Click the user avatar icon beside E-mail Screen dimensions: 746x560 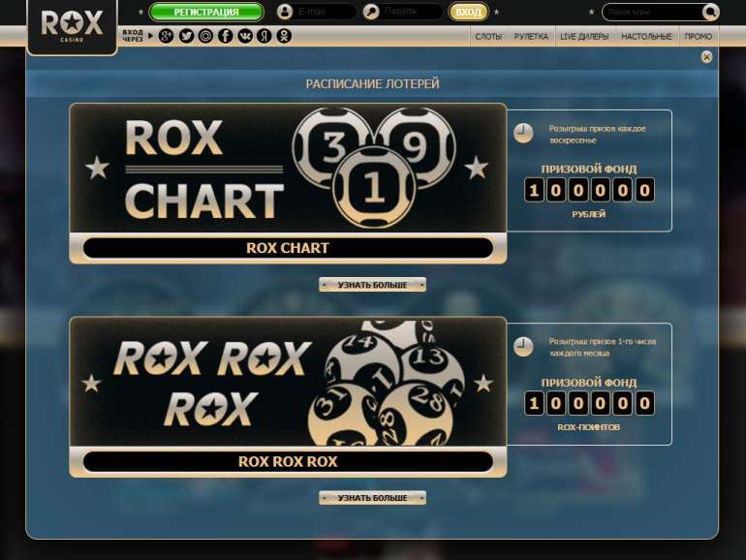click(285, 12)
